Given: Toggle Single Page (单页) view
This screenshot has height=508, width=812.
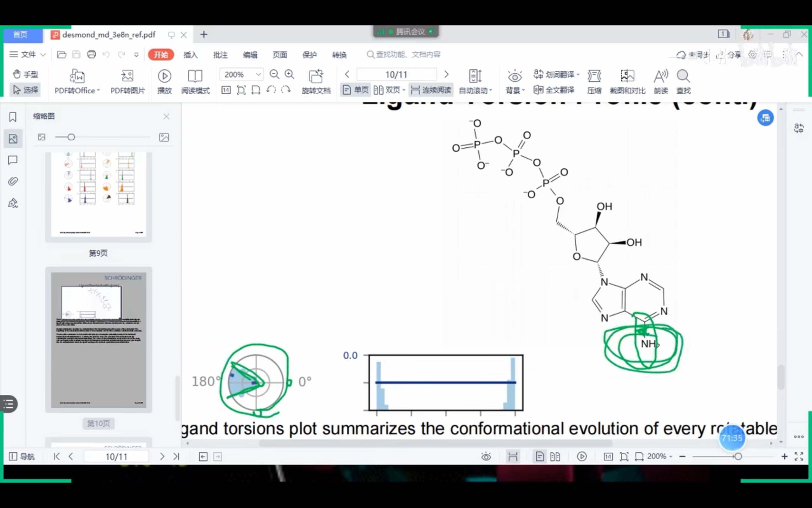Looking at the screenshot, I should [355, 90].
